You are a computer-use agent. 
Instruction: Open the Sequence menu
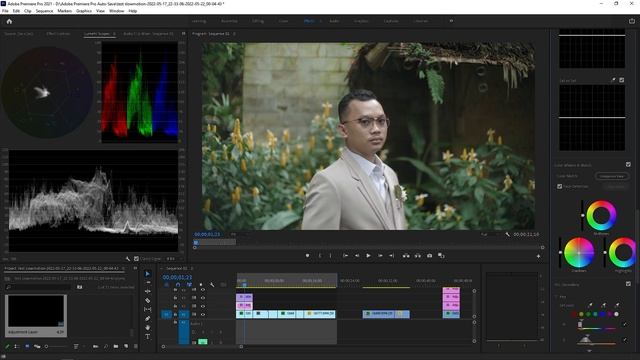tap(44, 11)
